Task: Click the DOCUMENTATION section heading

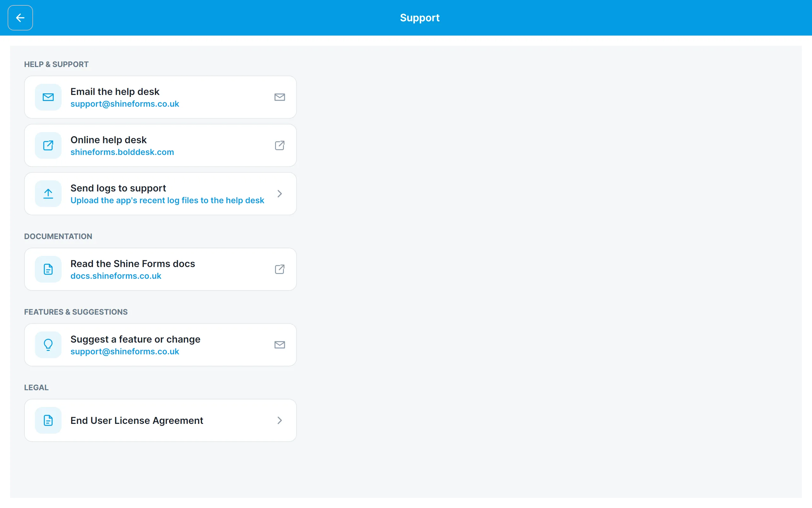Action: click(x=58, y=236)
